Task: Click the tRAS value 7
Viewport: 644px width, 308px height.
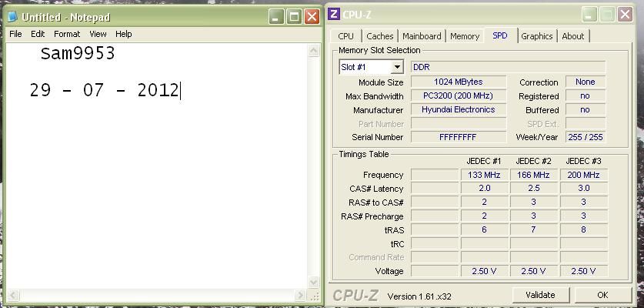Action: tap(533, 229)
